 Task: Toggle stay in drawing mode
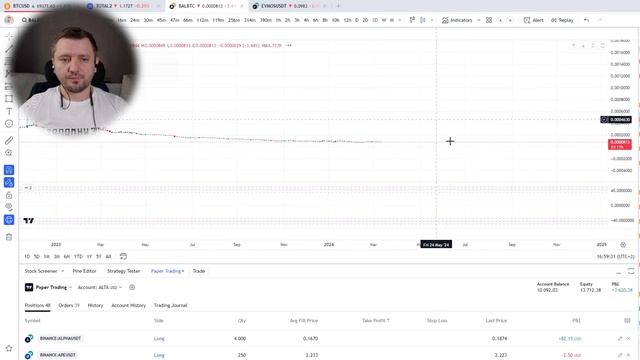pyautogui.click(x=9, y=182)
